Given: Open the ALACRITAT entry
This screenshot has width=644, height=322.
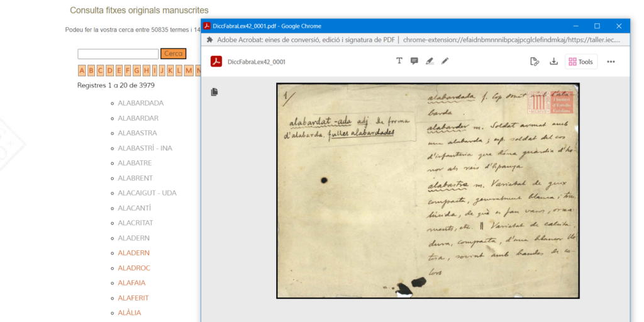Looking at the screenshot, I should click(x=135, y=223).
